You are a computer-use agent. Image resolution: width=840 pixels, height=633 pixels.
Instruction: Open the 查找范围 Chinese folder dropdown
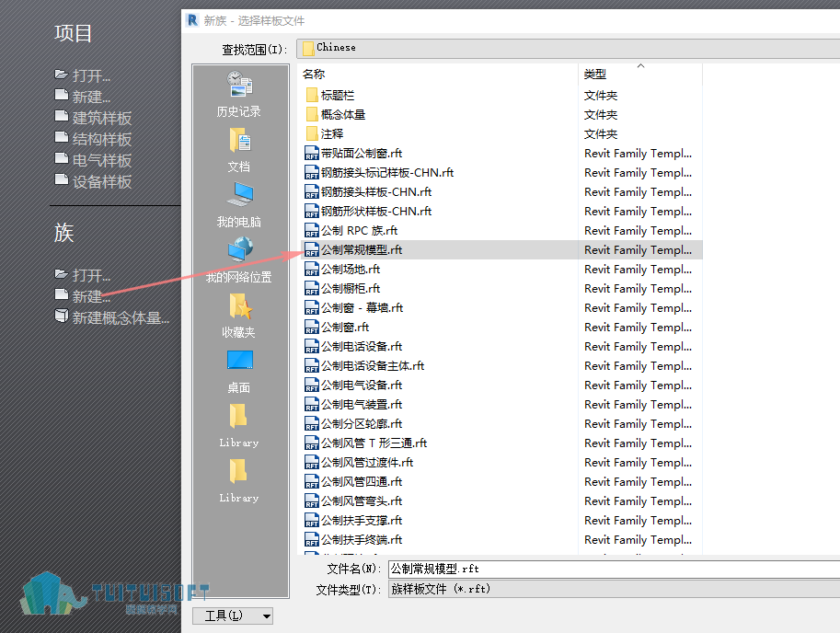click(568, 48)
